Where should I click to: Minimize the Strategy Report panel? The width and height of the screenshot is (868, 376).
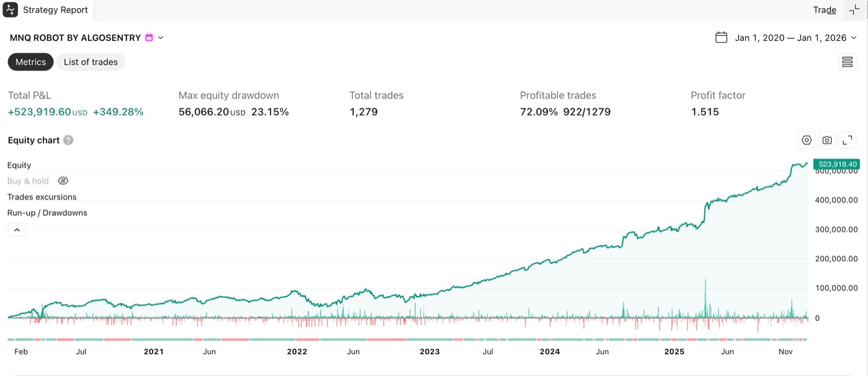854,10
